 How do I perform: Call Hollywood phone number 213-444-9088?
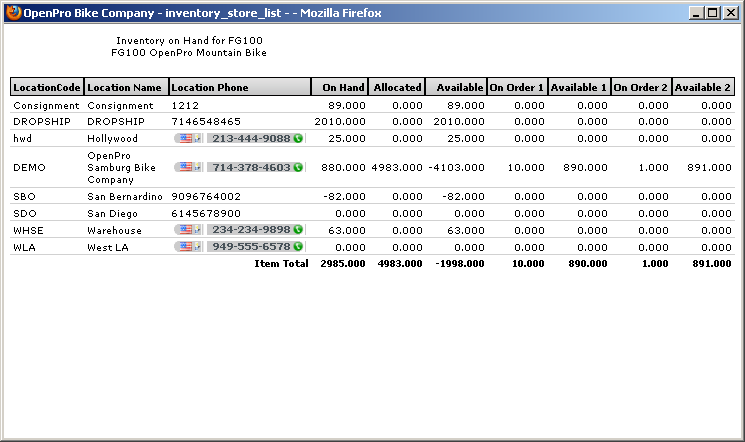[x=251, y=139]
